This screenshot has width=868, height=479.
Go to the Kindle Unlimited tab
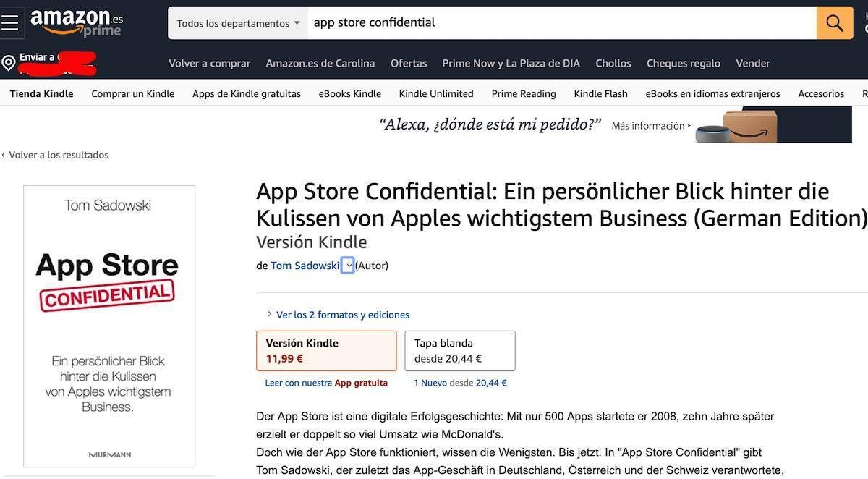click(x=436, y=93)
